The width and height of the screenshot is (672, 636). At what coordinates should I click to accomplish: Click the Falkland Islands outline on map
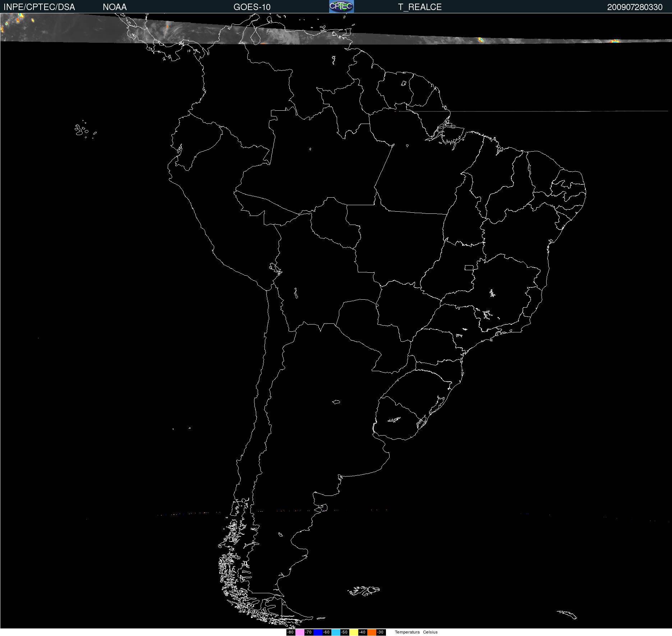pos(364,590)
